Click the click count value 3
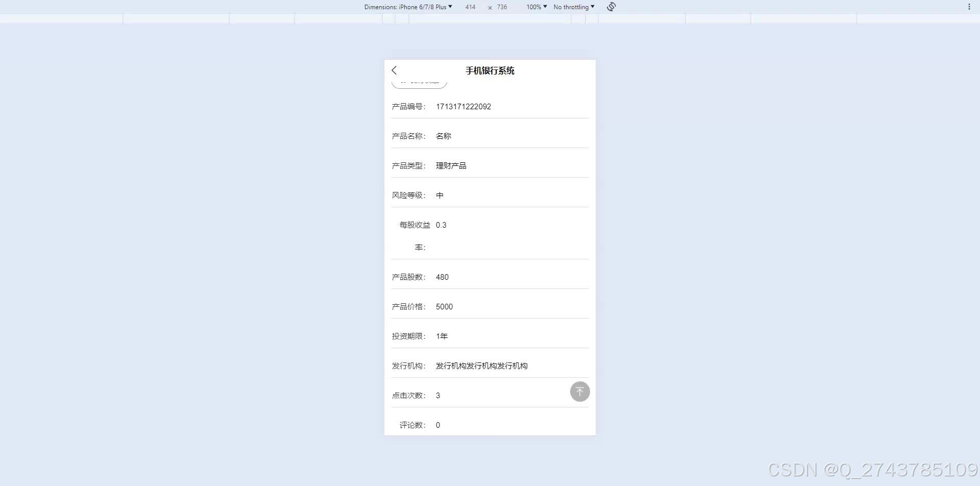Viewport: 980px width, 486px height. 438,396
